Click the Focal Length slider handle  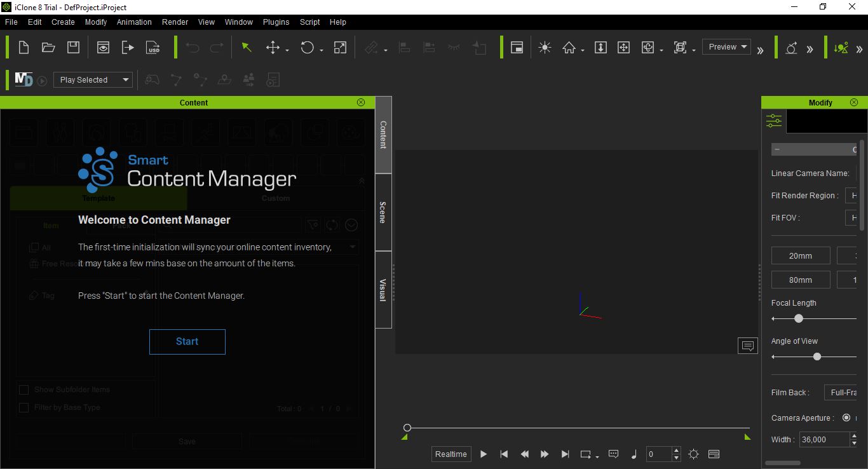coord(799,318)
